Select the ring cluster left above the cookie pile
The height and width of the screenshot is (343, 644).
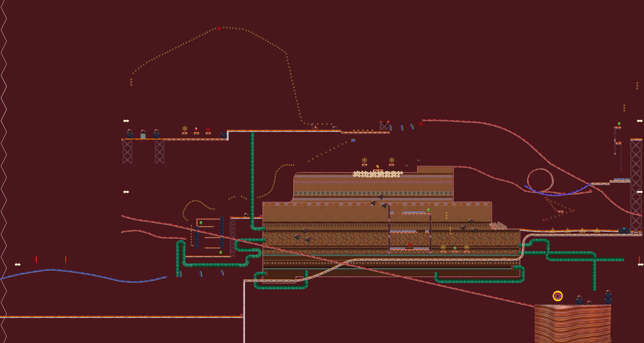(x=365, y=160)
